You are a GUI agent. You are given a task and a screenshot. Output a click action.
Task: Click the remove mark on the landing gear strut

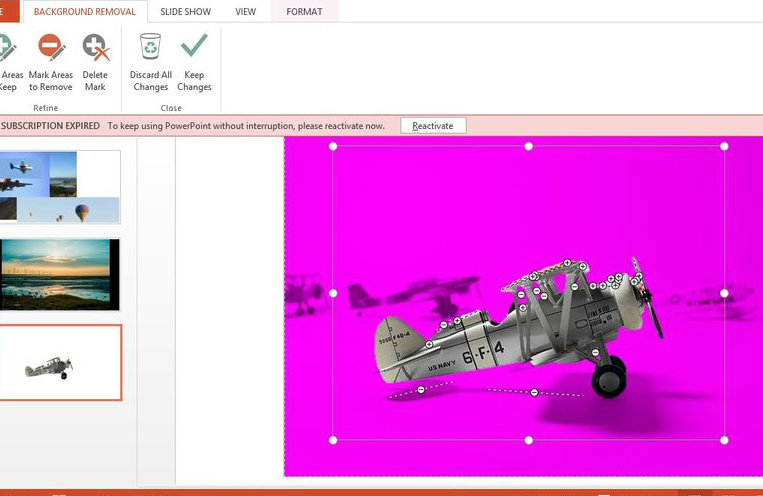[595, 352]
